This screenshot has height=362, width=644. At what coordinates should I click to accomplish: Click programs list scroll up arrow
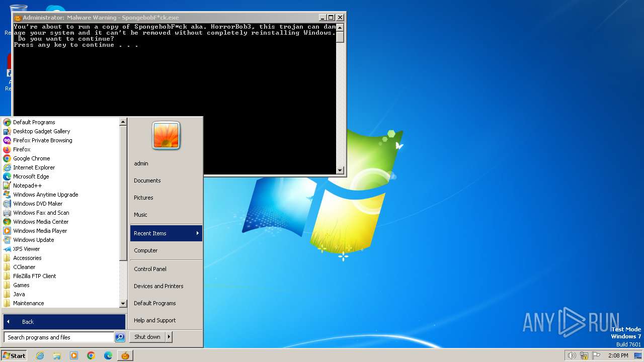123,122
